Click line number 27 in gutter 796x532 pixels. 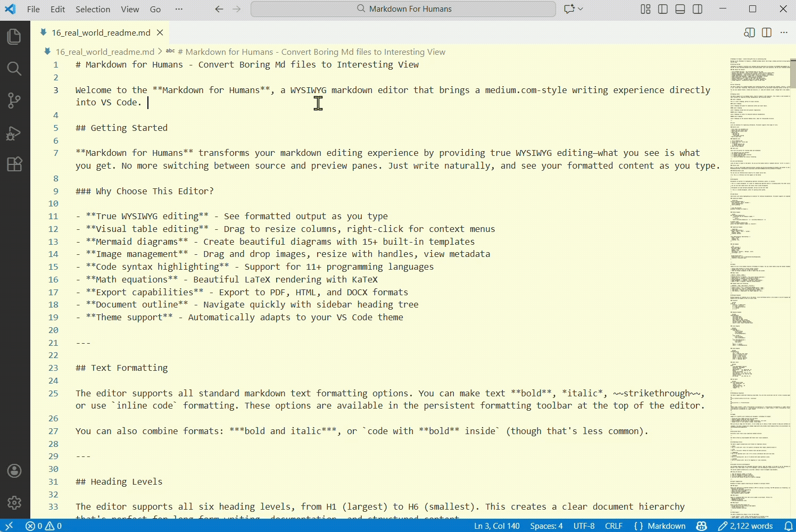(53, 431)
